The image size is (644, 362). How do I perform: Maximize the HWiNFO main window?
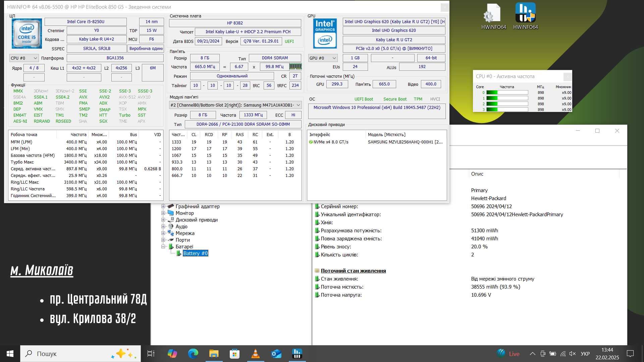[597, 131]
